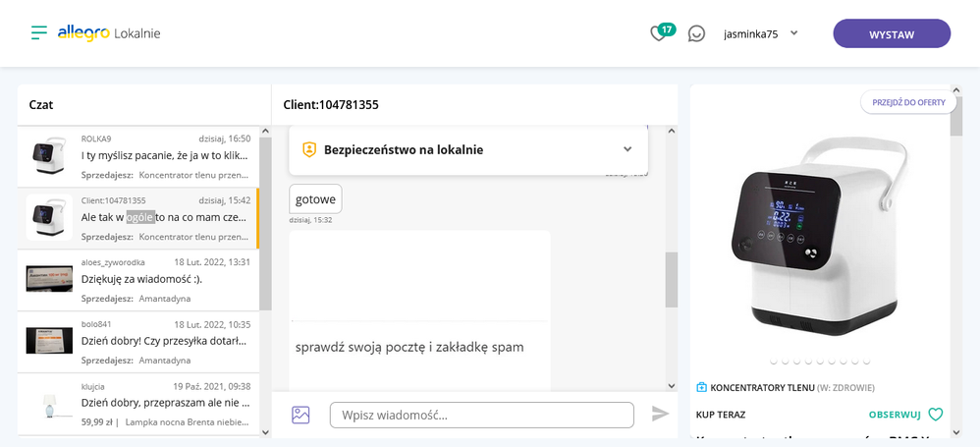Click the Client:104781355 conversation header

(x=331, y=105)
